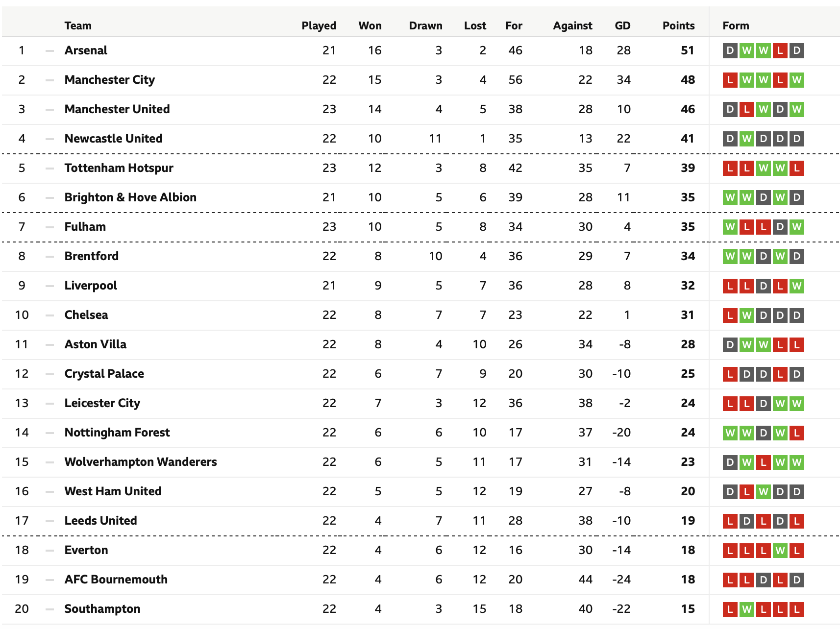840x629 pixels.
Task: Click Liverpool's green W form badge
Action: 796,286
